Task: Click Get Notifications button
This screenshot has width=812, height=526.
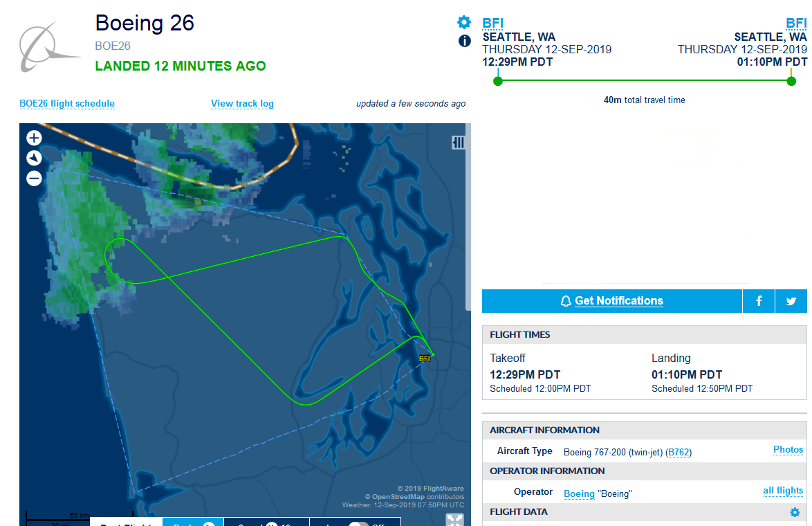Action: (x=612, y=301)
